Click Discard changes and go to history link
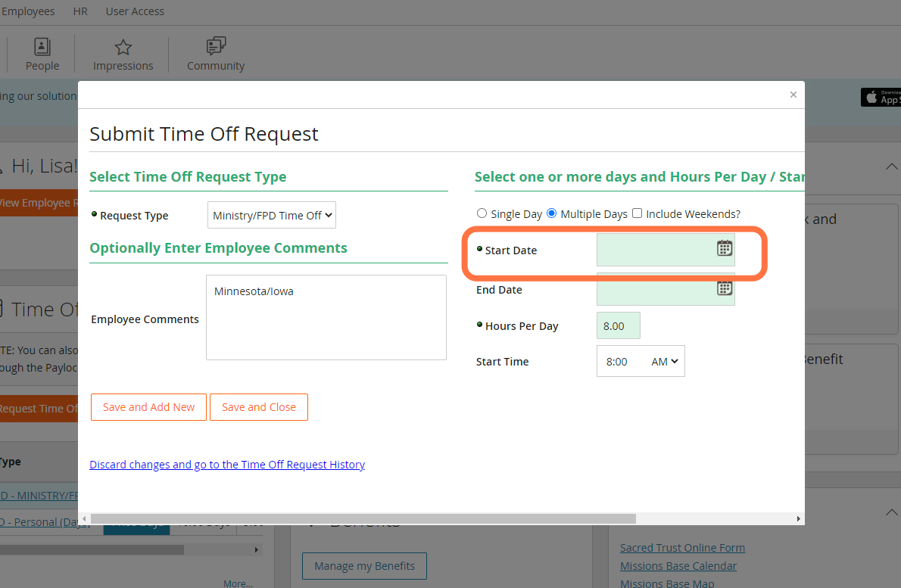Screen dimensions: 901x588 [x=227, y=465]
